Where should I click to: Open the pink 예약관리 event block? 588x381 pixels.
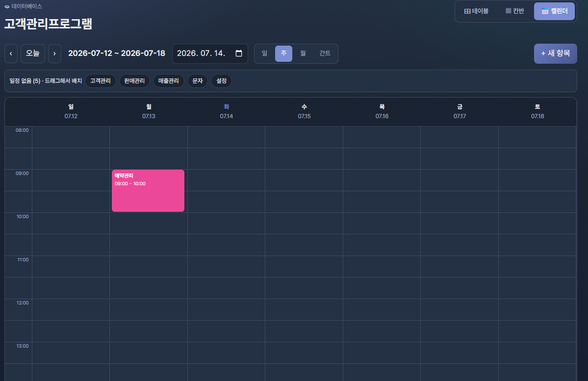point(148,191)
